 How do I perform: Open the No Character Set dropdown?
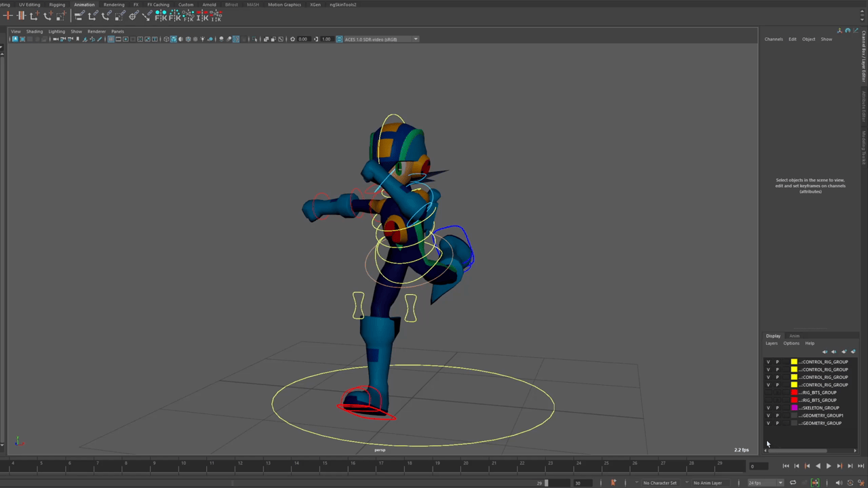click(661, 483)
